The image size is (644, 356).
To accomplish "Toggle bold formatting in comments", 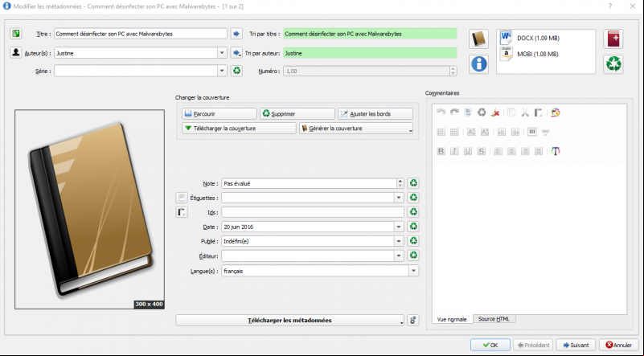I will [x=441, y=151].
